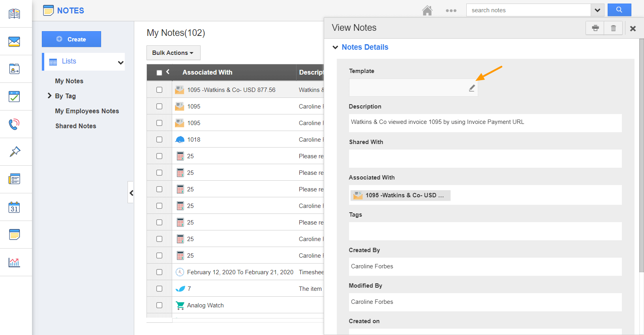This screenshot has height=335, width=644.
Task: Select Shared Notes in sidebar
Action: tap(76, 126)
